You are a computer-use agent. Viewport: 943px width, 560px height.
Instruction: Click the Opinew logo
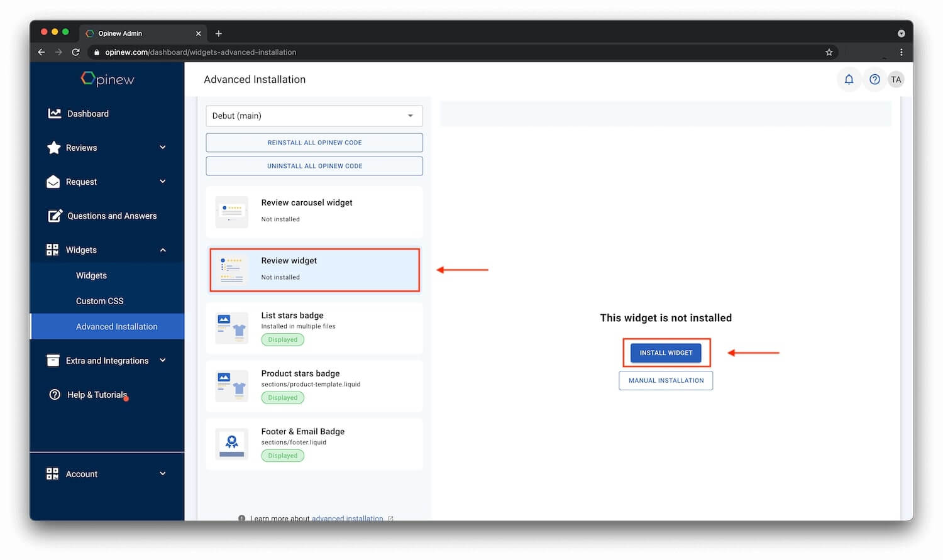coord(108,79)
